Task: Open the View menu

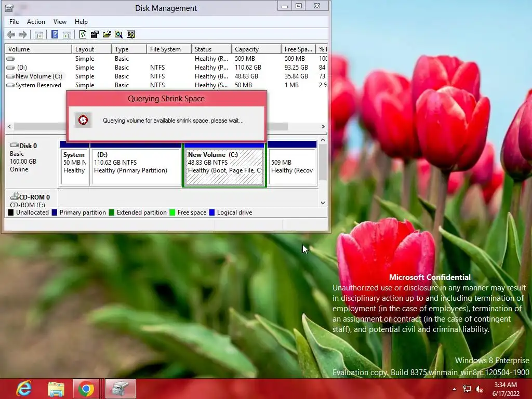Action: pos(60,22)
